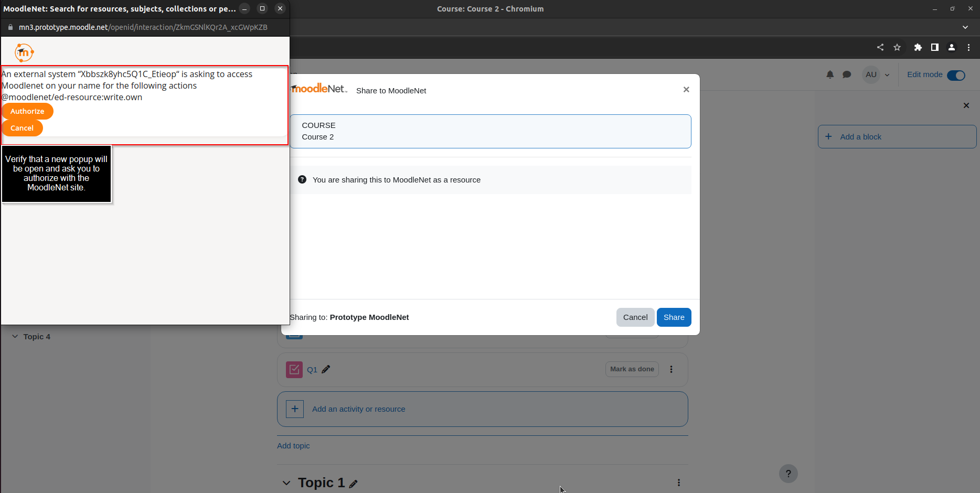This screenshot has height=493, width=980.
Task: Open the Q1 quiz link
Action: click(312, 370)
